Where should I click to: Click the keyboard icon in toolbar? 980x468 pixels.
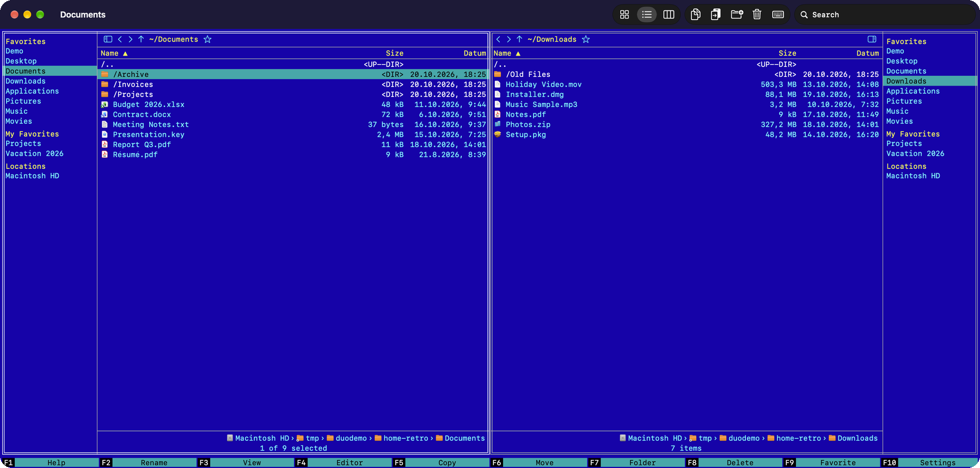pyautogui.click(x=778, y=15)
